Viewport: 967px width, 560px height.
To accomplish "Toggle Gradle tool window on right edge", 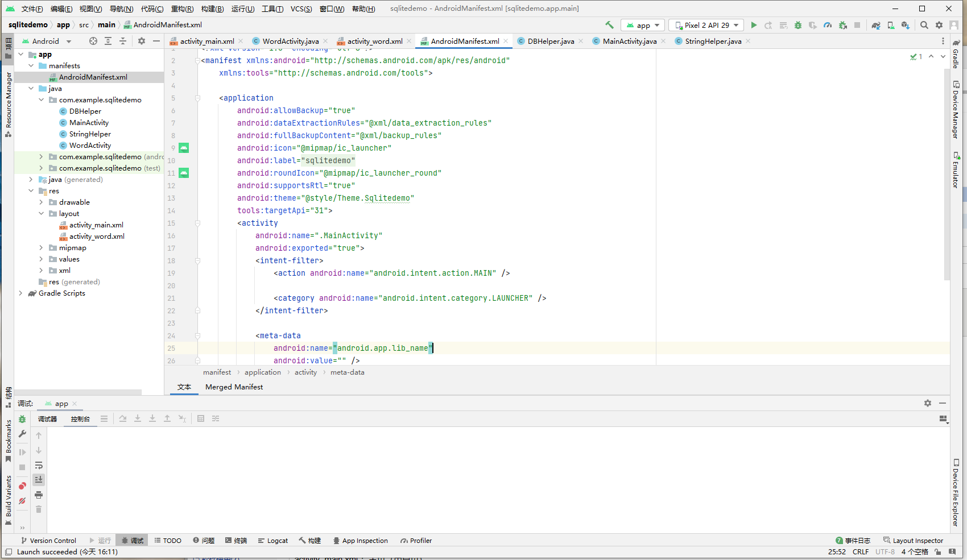I will (956, 54).
